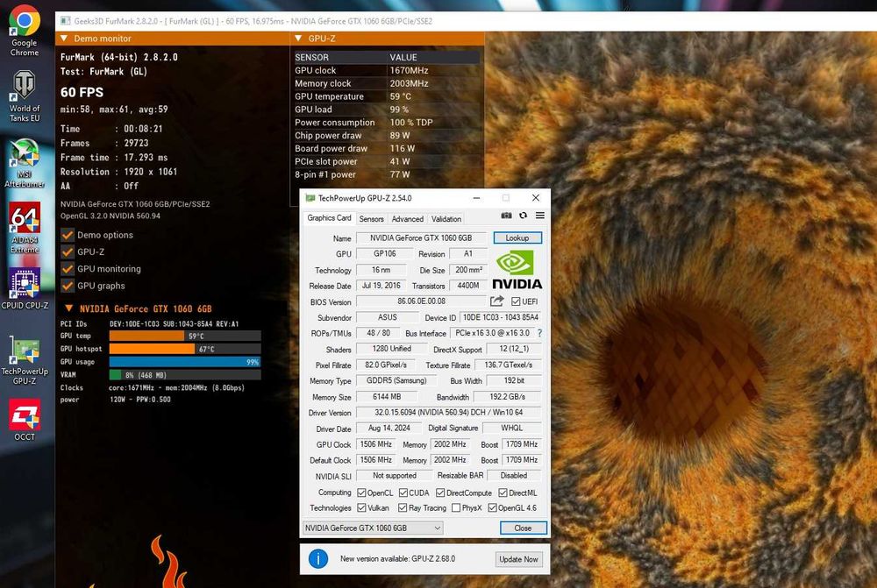
Task: Toggle CUDA checkbox
Action: (x=403, y=493)
